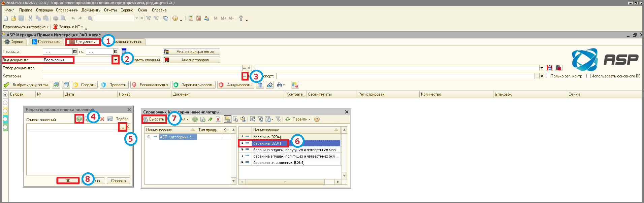Open the 'Окна' menu
This screenshot has height=203, width=644.
[x=142, y=10]
